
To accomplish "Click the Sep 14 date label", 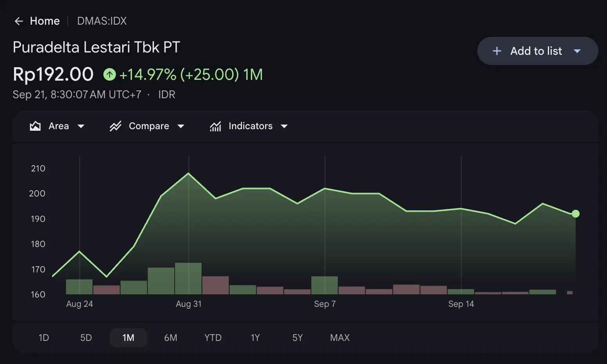I will tap(461, 304).
